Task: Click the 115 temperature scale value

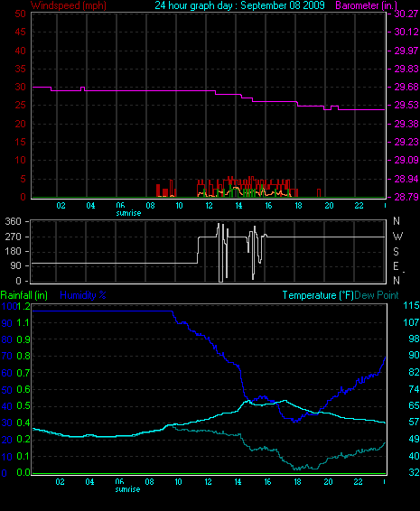Action: [x=411, y=305]
